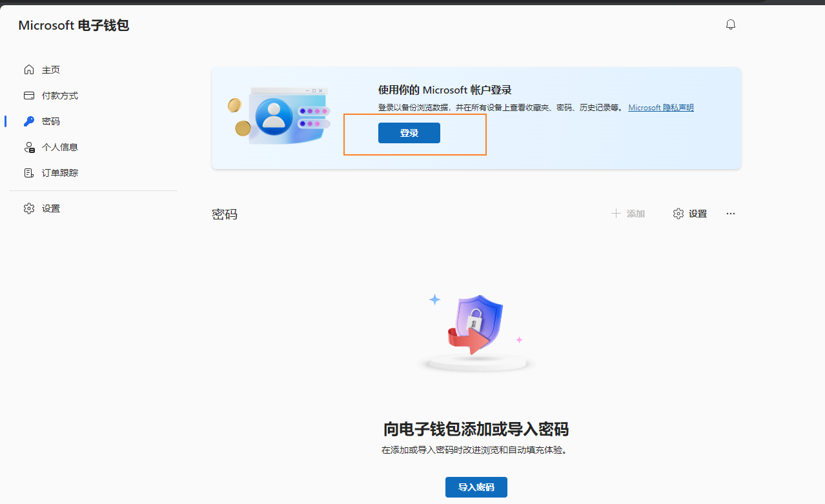Switch to the 订单跟踪 sidebar label
Image resolution: width=825 pixels, height=504 pixels.
click(x=60, y=173)
